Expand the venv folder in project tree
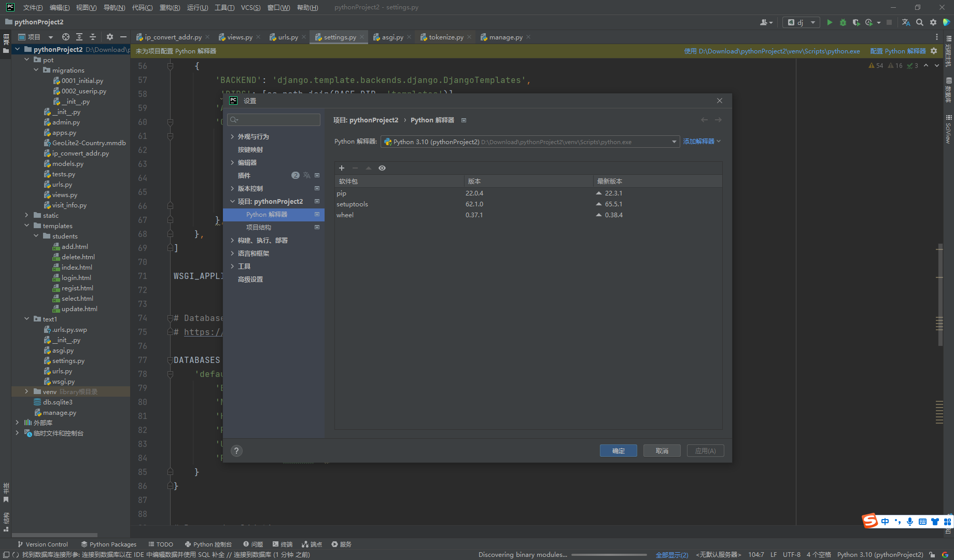954x560 pixels. (x=26, y=391)
